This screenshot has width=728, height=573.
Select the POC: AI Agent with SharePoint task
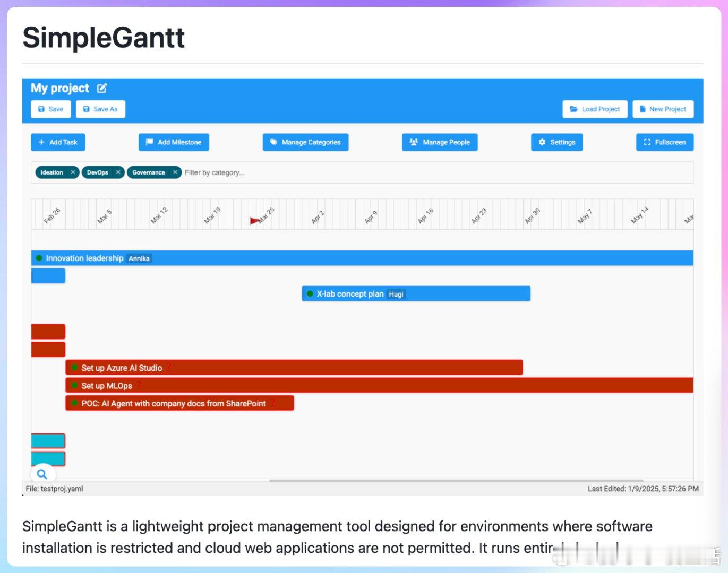(x=180, y=403)
